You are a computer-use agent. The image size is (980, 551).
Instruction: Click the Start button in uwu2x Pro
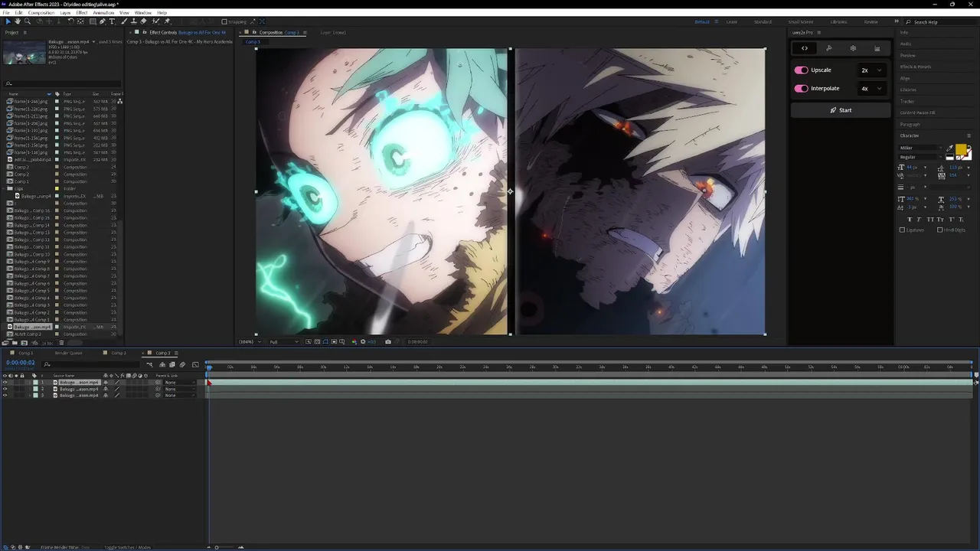[841, 110]
